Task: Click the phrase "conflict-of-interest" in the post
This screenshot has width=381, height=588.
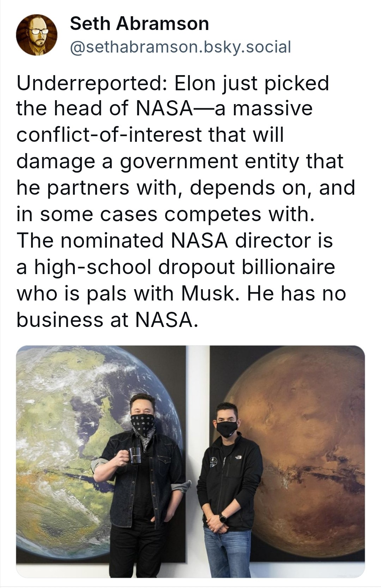Action: coord(110,135)
